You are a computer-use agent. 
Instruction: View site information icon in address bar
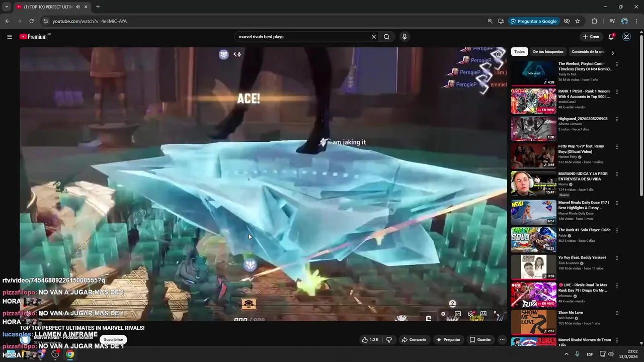(x=46, y=21)
